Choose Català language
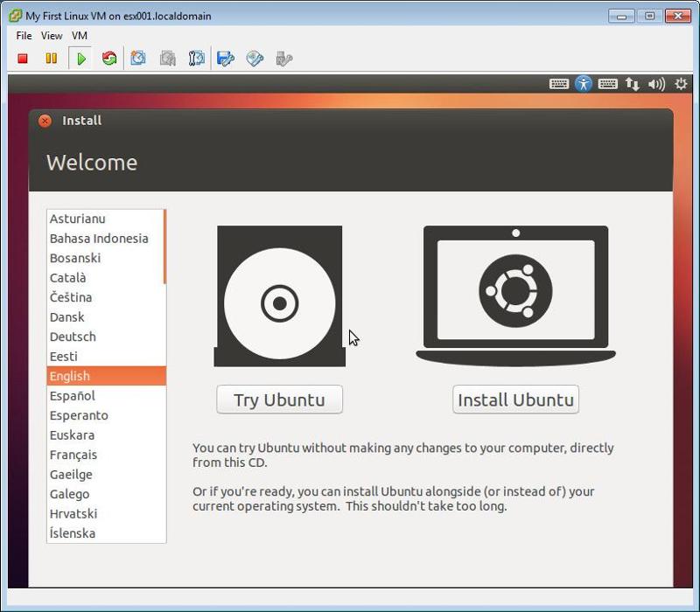This screenshot has width=700, height=612. pyautogui.click(x=105, y=277)
